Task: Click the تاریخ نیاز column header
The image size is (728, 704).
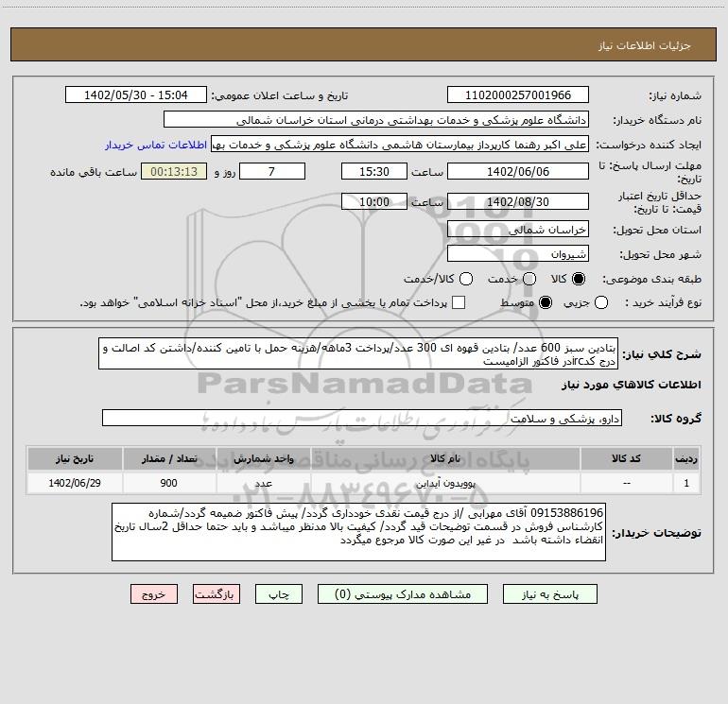Action: 75,458
